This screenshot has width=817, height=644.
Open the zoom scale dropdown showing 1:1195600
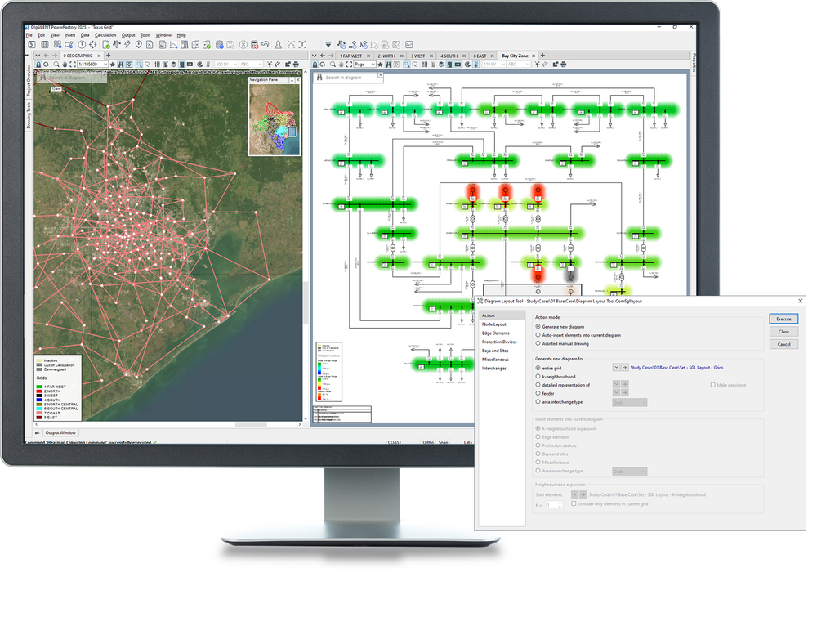pyautogui.click(x=96, y=64)
